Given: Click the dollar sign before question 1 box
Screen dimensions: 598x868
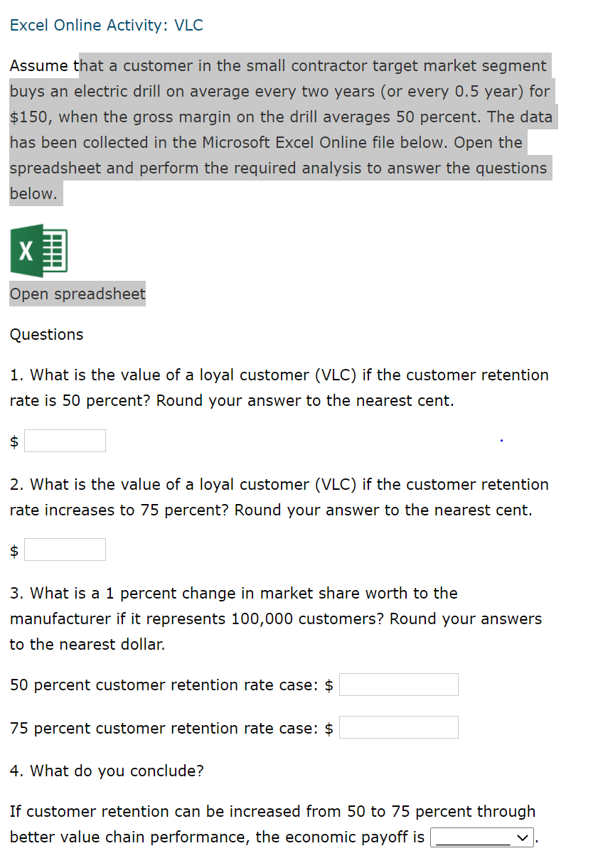Looking at the screenshot, I should pos(14,441).
